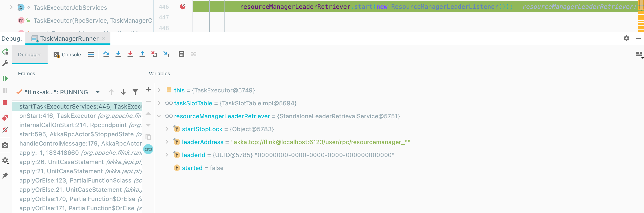
Task: Expand startStopLock field
Action: 167,129
